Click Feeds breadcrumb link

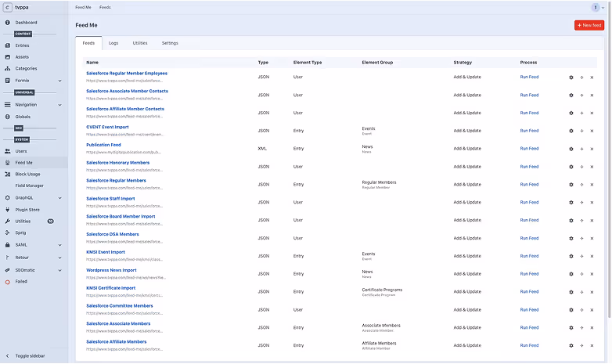105,7
